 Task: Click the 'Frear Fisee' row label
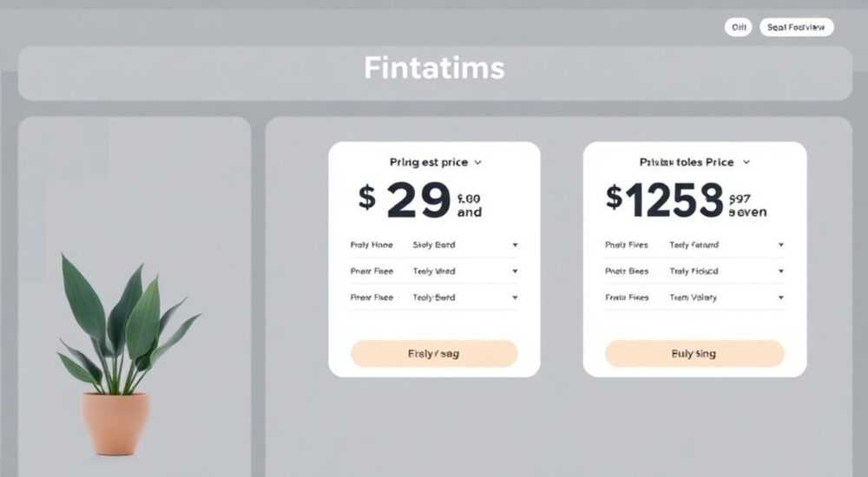(372, 297)
